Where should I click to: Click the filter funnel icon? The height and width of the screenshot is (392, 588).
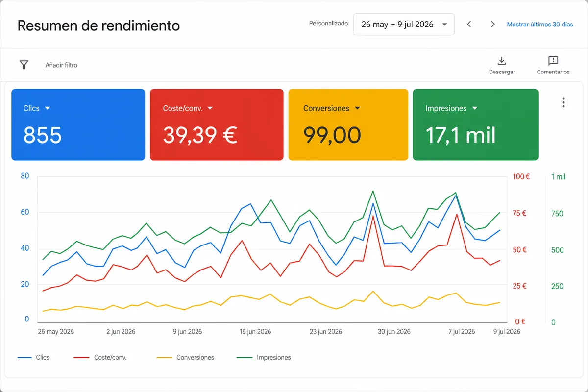(24, 65)
